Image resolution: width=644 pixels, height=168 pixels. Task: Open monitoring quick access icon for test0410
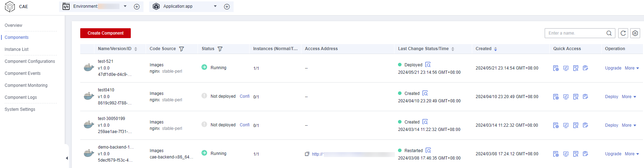click(x=566, y=97)
